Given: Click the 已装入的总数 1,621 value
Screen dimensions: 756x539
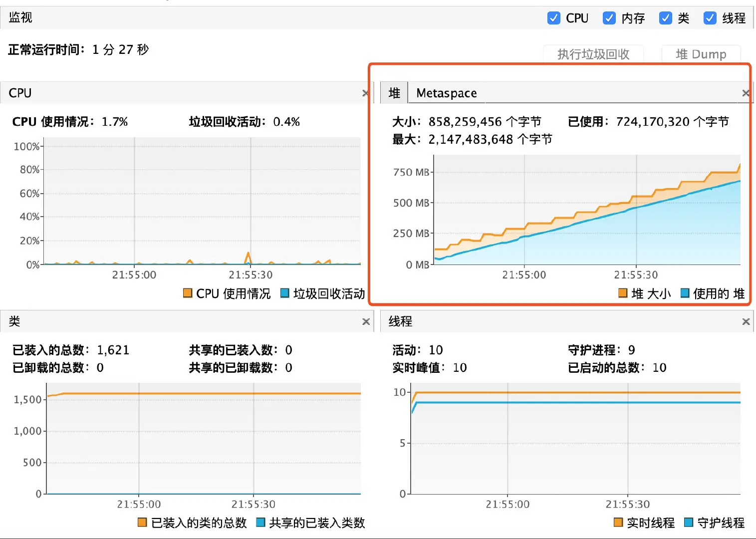Looking at the screenshot, I should coord(113,350).
